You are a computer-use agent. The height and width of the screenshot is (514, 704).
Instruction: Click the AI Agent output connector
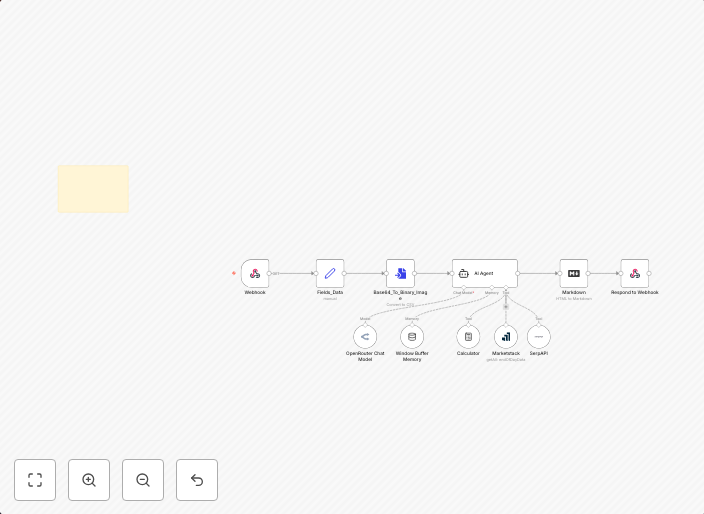point(518,273)
